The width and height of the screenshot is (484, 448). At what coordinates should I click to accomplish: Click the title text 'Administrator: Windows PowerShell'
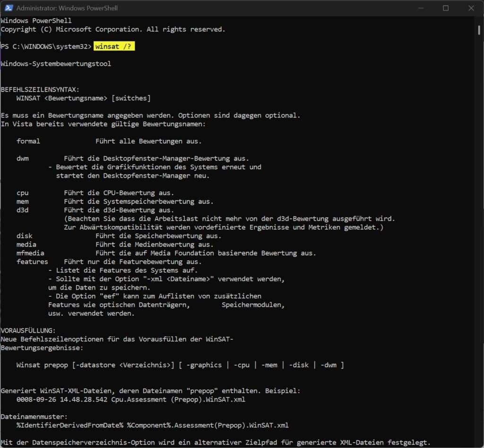click(x=67, y=9)
